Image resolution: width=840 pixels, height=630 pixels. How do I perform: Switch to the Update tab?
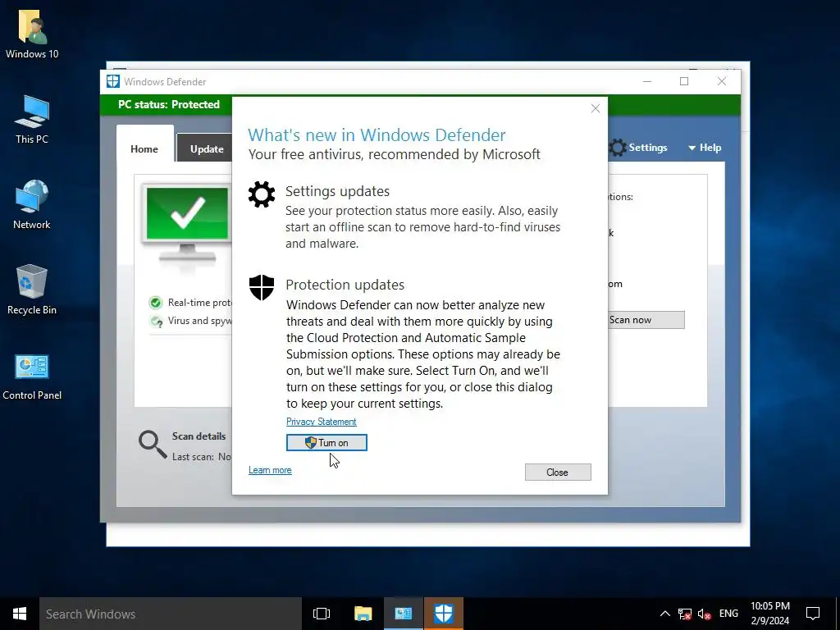pos(206,149)
